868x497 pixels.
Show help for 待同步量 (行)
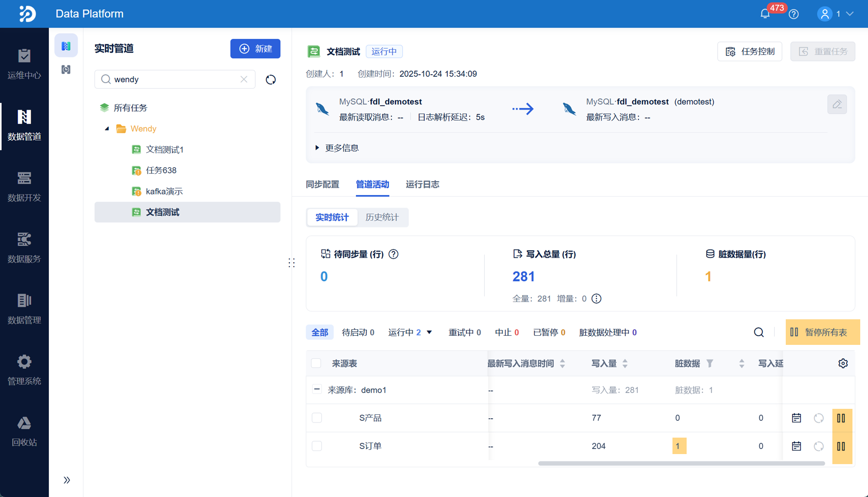point(393,254)
